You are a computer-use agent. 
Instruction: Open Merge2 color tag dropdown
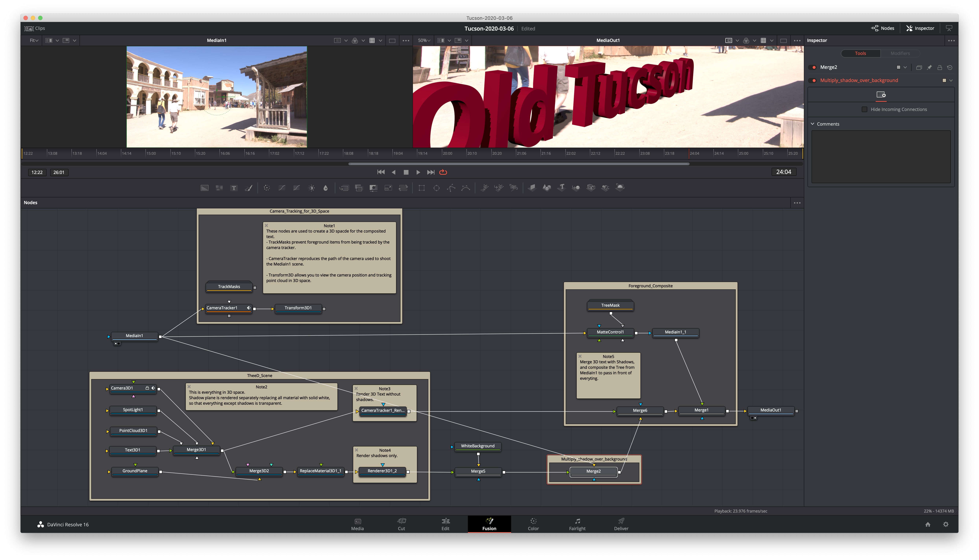point(905,67)
